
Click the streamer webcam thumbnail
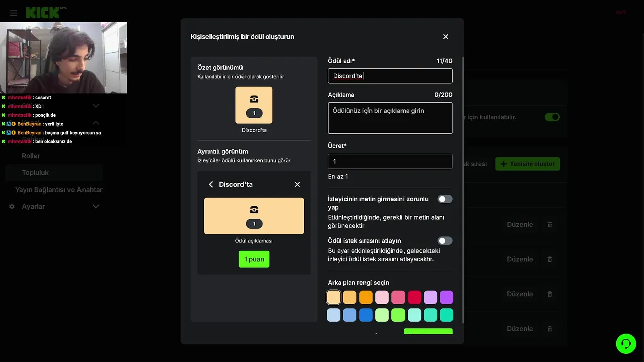(x=63, y=57)
